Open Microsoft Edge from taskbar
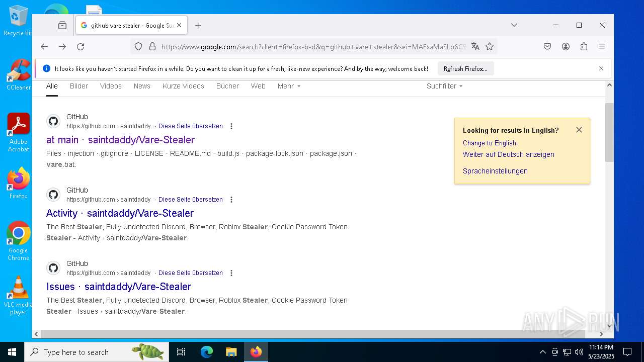This screenshot has height=362, width=644. point(207,352)
